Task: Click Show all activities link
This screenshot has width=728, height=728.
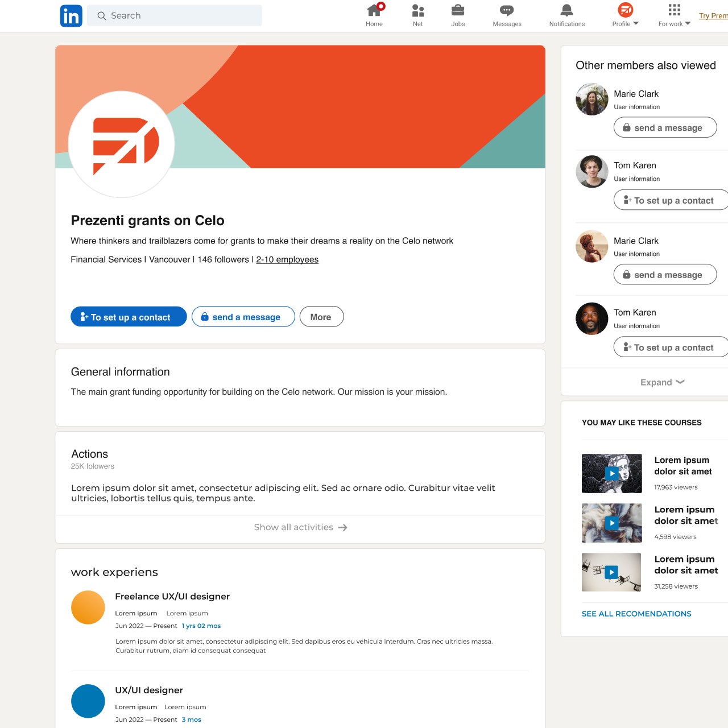Action: (x=300, y=527)
